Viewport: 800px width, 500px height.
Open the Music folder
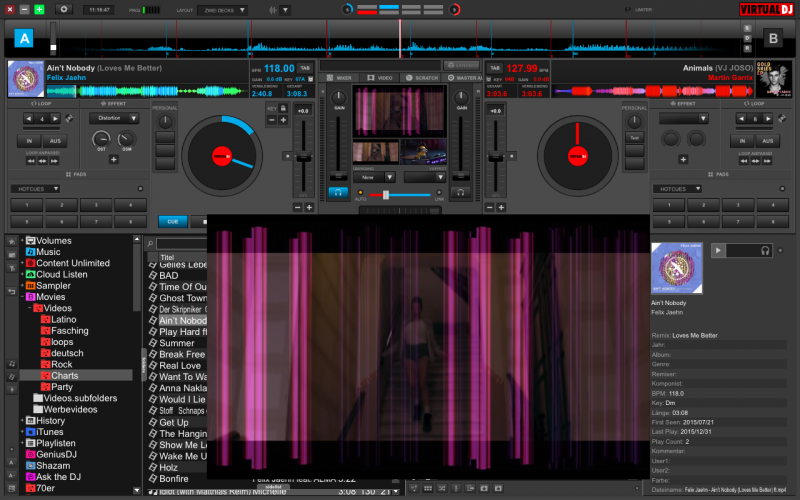[43, 252]
